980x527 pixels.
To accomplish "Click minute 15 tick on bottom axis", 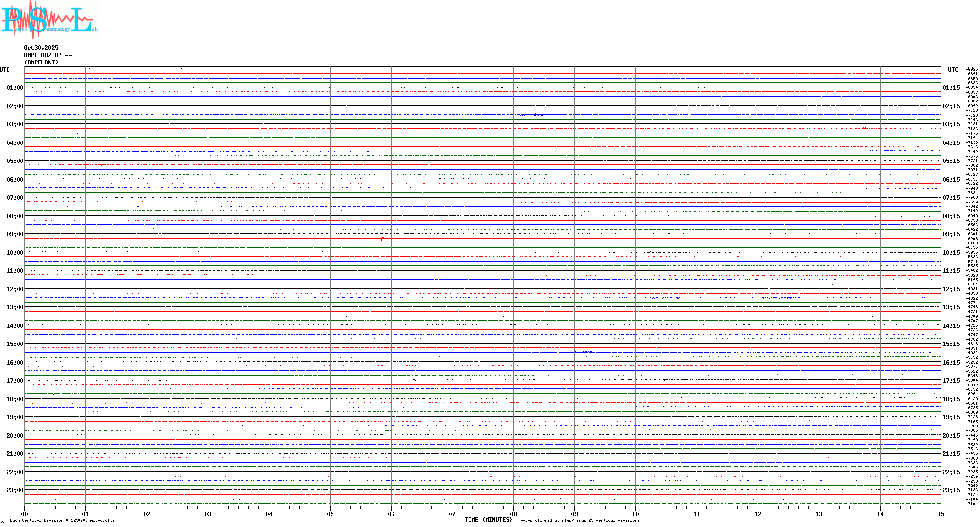I will [x=941, y=514].
